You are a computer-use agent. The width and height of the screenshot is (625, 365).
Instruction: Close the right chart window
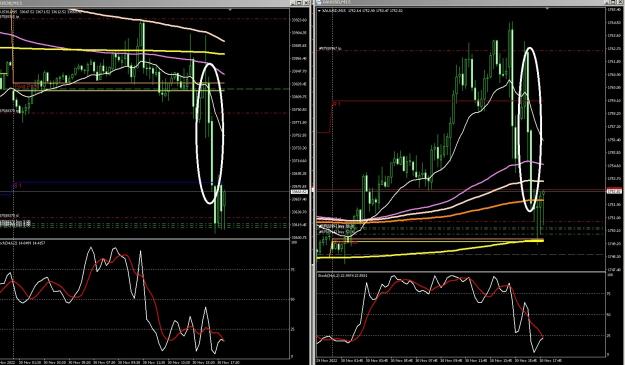pos(620,2)
